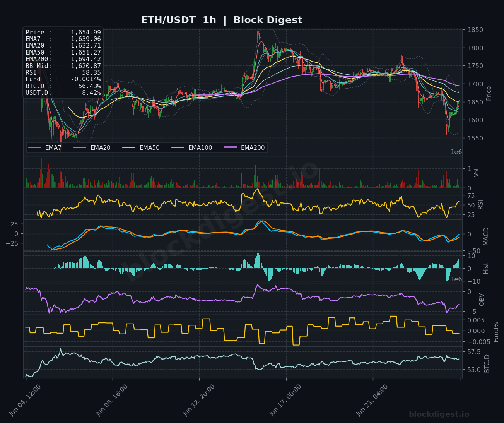
Task: Select the EMA50 1,651.27 value row
Action: pos(63,52)
